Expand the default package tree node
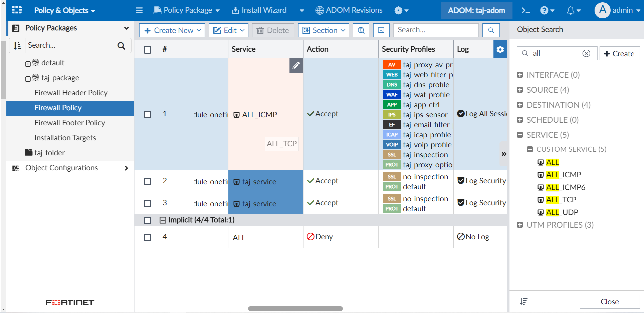This screenshot has height=313, width=644. tap(28, 64)
